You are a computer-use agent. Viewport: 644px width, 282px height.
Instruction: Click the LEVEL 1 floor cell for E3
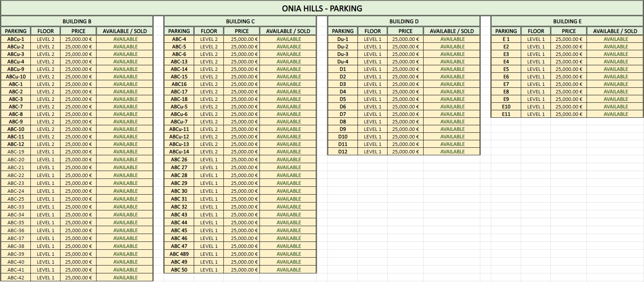(536, 54)
